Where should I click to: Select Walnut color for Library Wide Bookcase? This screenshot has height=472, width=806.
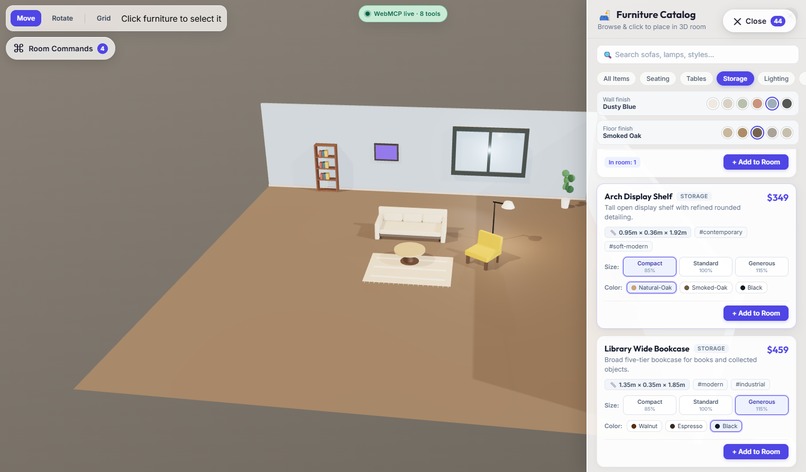point(644,426)
